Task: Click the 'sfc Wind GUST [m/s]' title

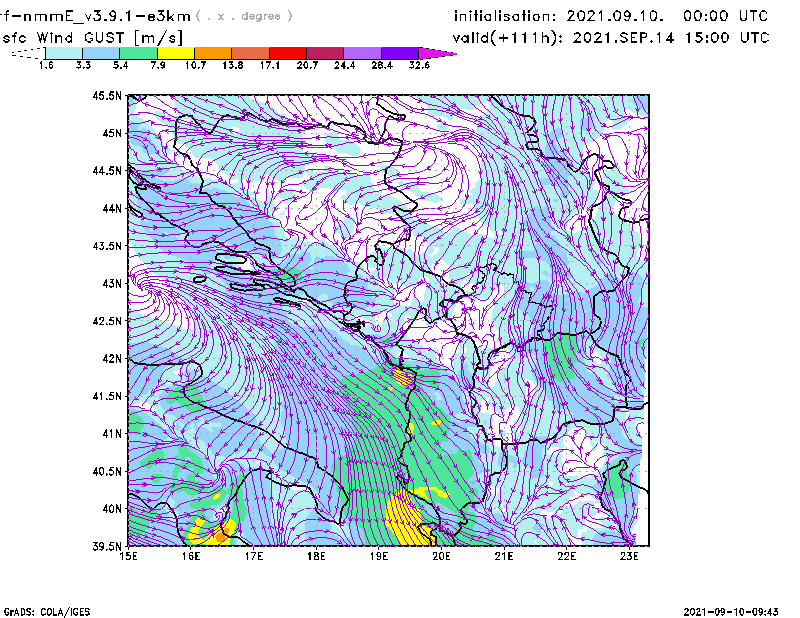Action: [92, 38]
